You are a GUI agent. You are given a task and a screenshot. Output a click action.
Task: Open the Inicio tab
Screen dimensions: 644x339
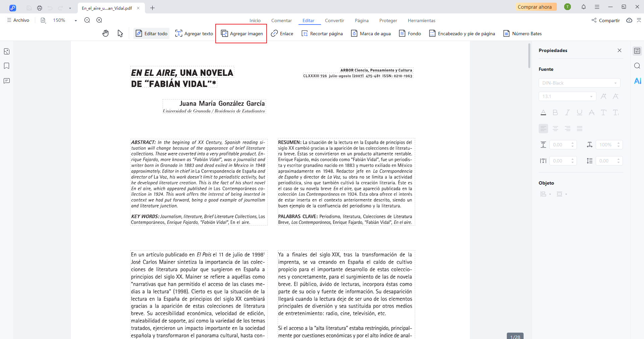[x=255, y=20]
